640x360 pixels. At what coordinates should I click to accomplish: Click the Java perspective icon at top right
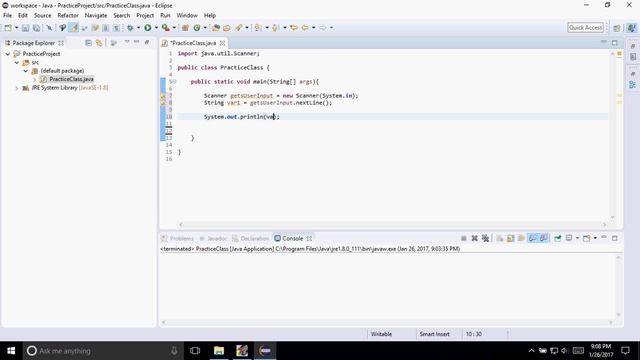(x=631, y=28)
